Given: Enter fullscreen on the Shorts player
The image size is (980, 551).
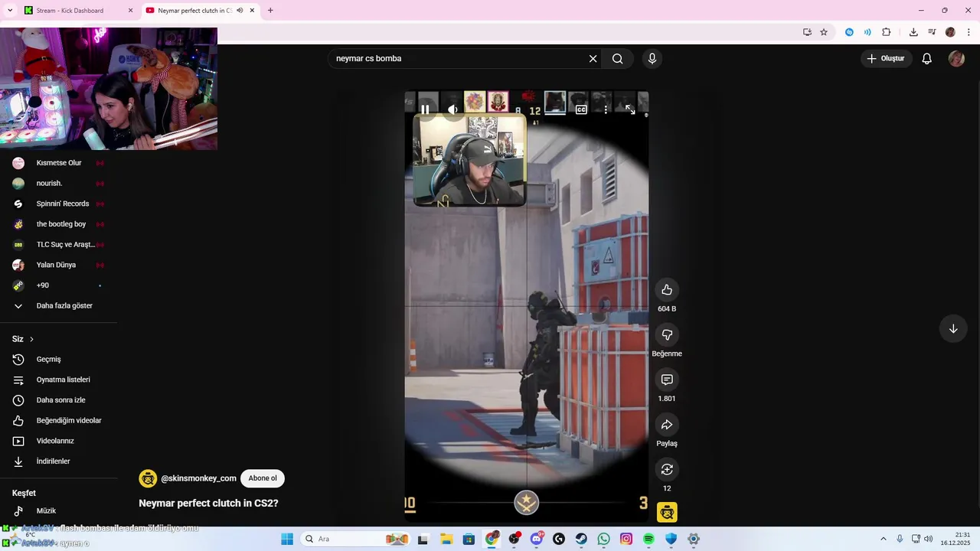Looking at the screenshot, I should 630,109.
